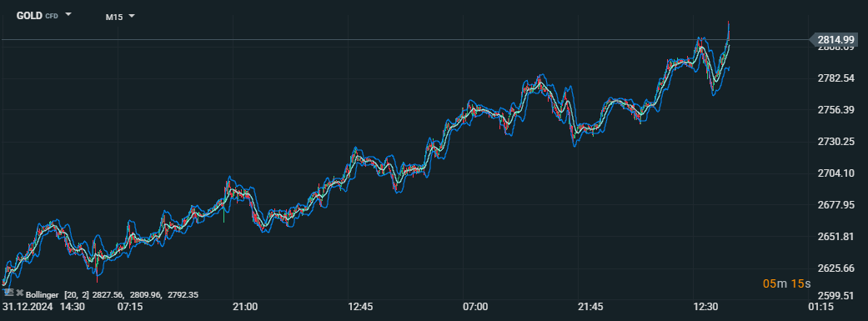Click the current price tag 2814.99

pos(835,39)
